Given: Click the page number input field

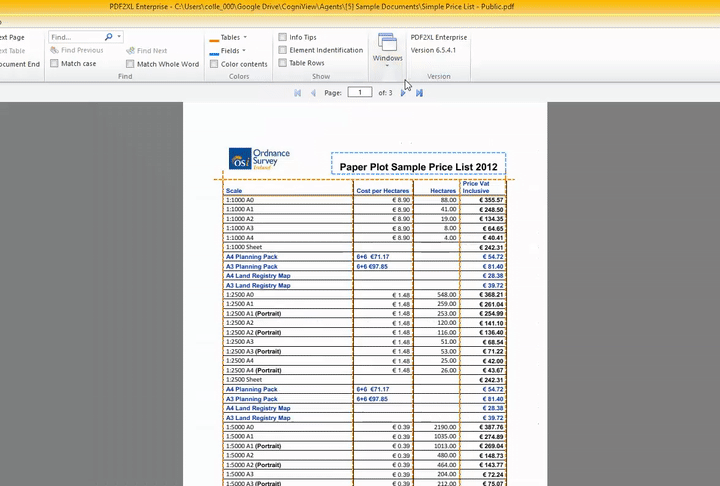Looking at the screenshot, I should point(359,93).
